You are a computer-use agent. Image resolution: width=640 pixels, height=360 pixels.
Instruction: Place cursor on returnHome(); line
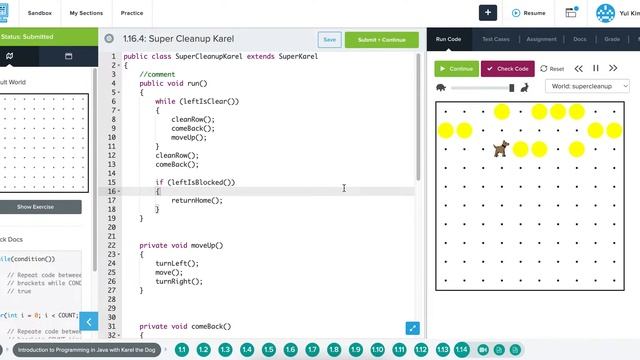point(197,200)
